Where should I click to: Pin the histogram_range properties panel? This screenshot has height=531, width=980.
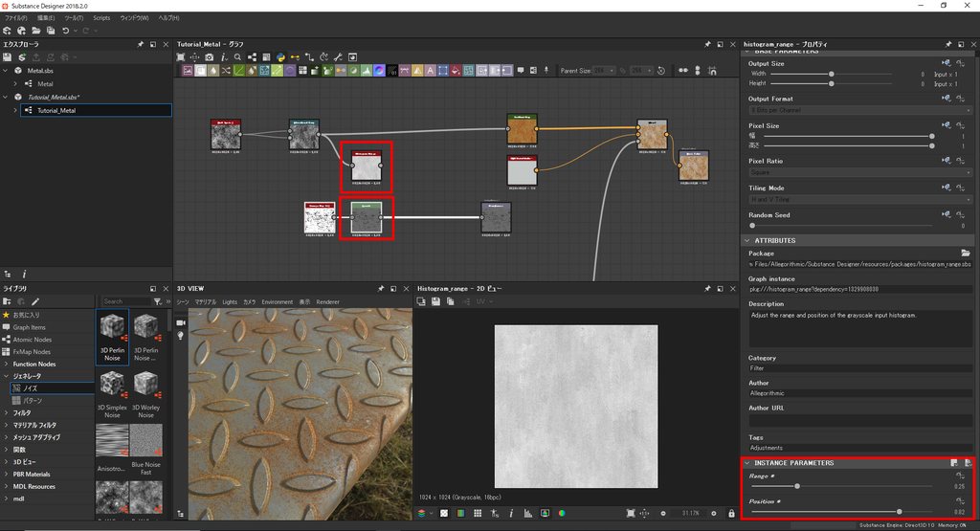point(948,44)
